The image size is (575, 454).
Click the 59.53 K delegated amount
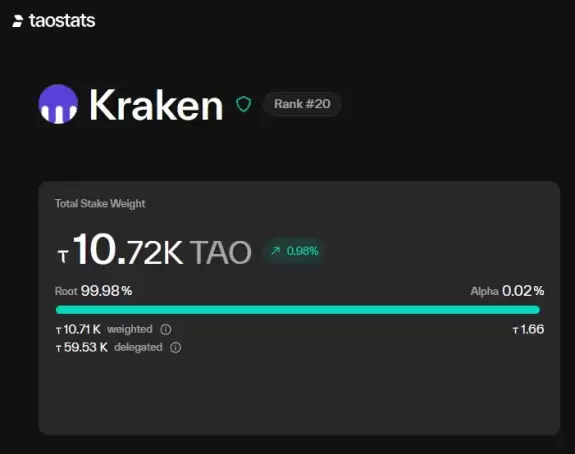(x=82, y=347)
